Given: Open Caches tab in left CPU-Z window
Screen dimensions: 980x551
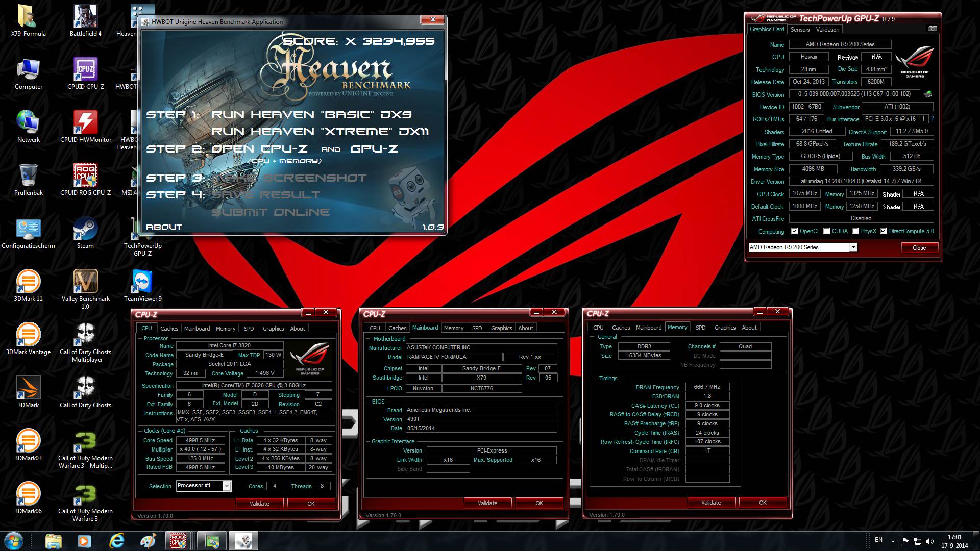Looking at the screenshot, I should (x=169, y=329).
